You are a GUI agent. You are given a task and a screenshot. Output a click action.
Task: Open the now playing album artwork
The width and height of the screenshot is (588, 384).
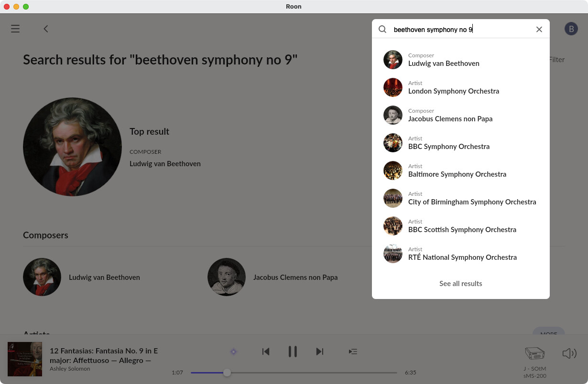[x=25, y=359]
